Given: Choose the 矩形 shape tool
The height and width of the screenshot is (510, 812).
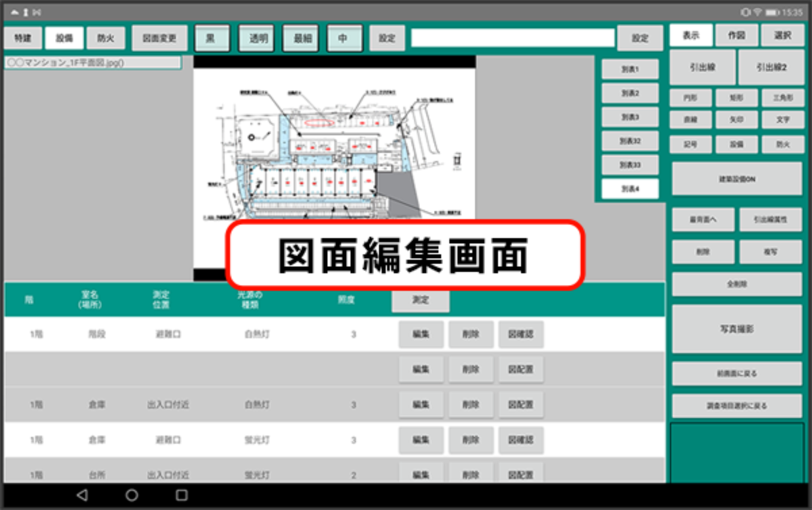Looking at the screenshot, I should (x=736, y=98).
